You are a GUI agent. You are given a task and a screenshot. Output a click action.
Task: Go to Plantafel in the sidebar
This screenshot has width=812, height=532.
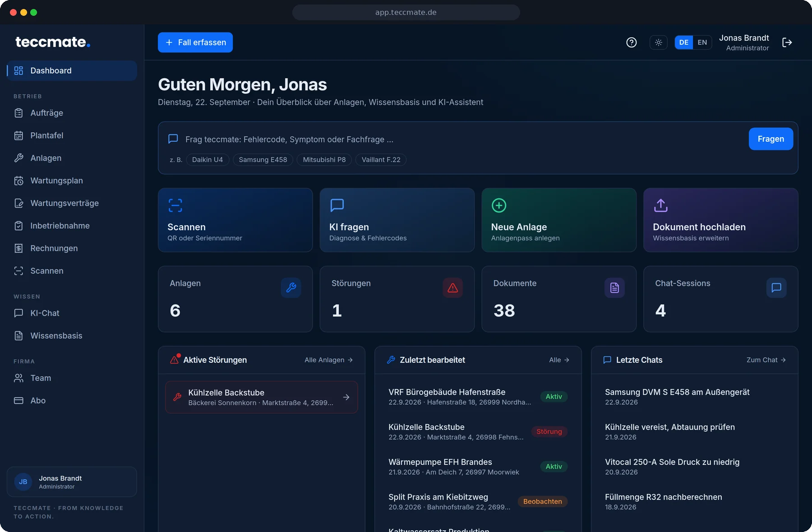click(x=72, y=135)
